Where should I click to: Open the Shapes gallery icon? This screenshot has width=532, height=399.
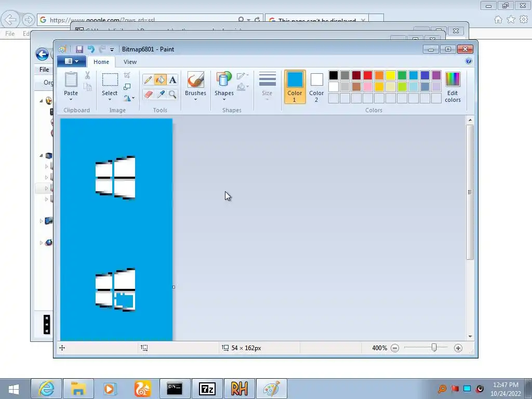coord(224,79)
